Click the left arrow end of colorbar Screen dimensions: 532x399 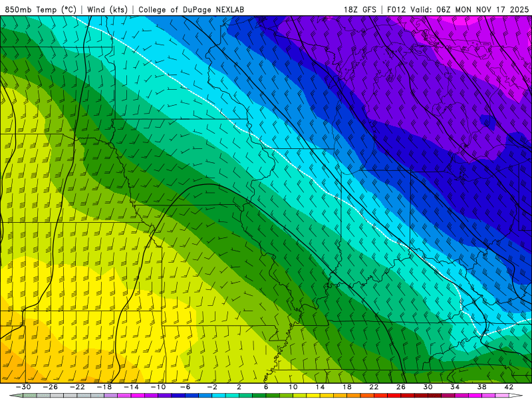point(16,396)
